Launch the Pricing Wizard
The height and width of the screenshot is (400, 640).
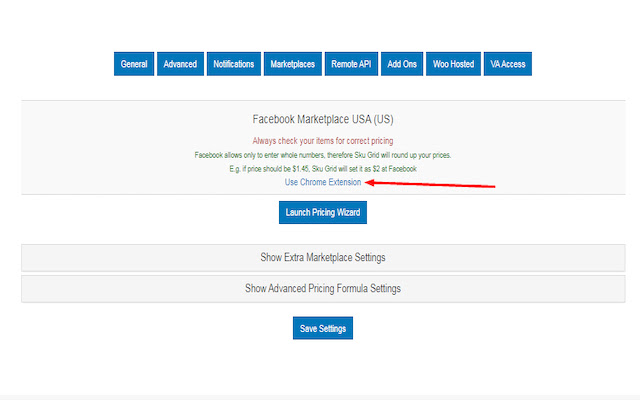click(323, 212)
